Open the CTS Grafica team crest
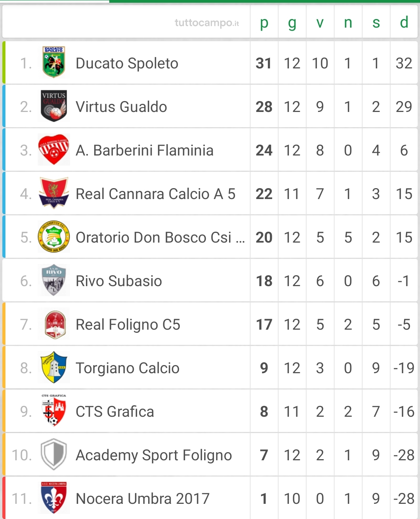Image resolution: width=420 pixels, height=519 pixels. (54, 410)
